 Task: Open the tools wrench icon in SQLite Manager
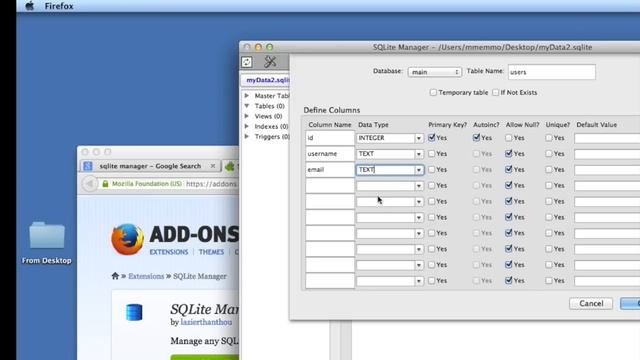pos(270,62)
